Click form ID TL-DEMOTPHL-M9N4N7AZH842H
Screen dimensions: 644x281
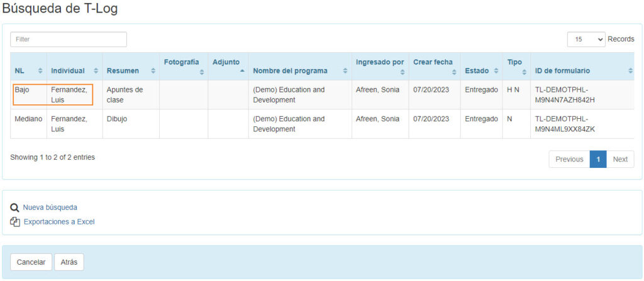pyautogui.click(x=565, y=94)
